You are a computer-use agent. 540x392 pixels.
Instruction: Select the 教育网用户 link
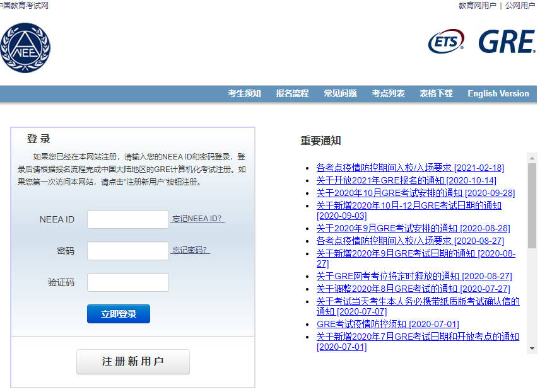tap(477, 6)
